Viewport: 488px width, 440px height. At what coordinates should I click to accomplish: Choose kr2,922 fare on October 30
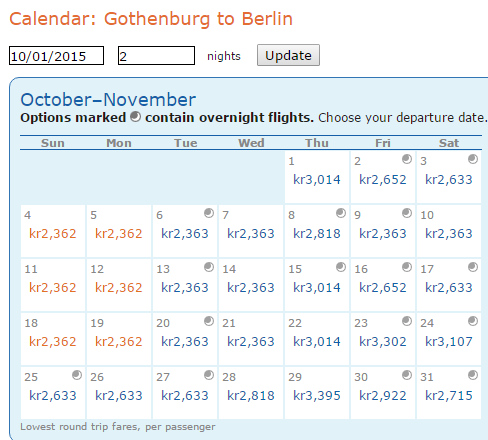pos(383,396)
